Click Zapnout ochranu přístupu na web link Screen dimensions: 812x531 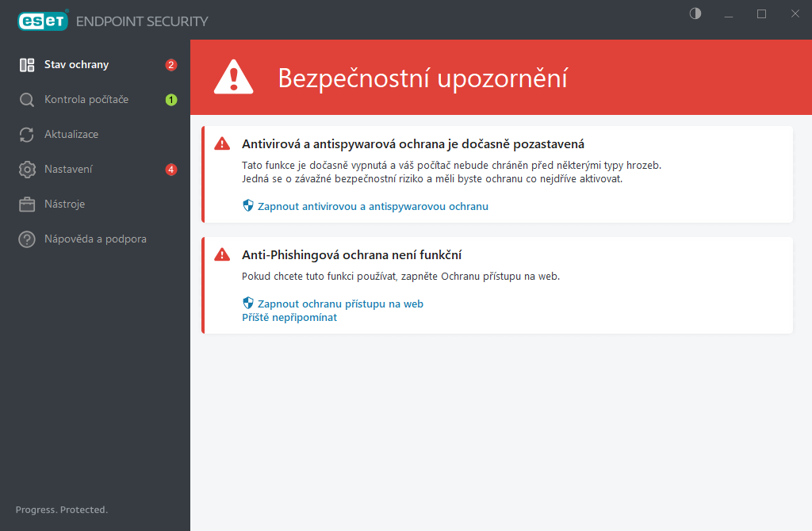click(x=340, y=304)
